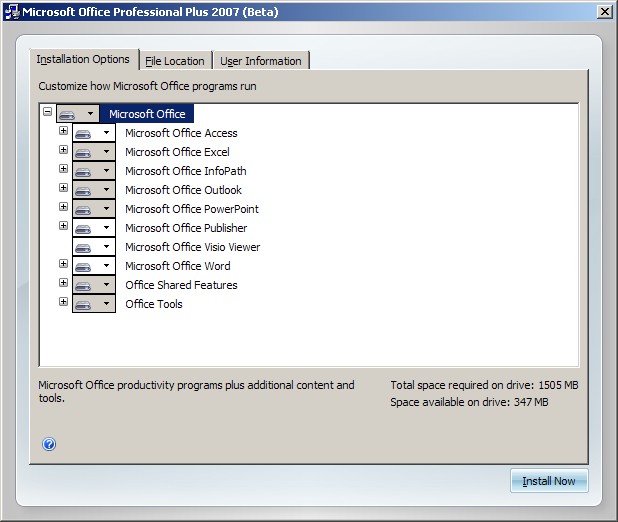Open the install option dropdown for InfoPath
618x522 pixels.
click(106, 171)
